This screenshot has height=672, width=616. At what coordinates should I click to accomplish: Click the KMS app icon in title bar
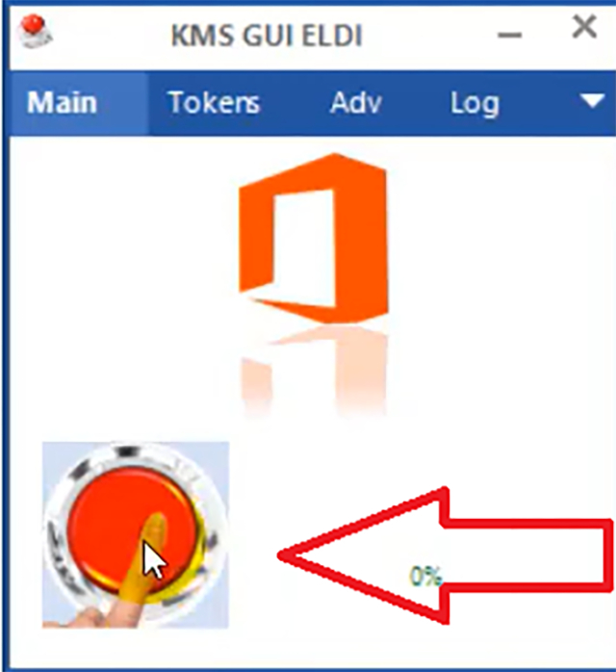35,31
